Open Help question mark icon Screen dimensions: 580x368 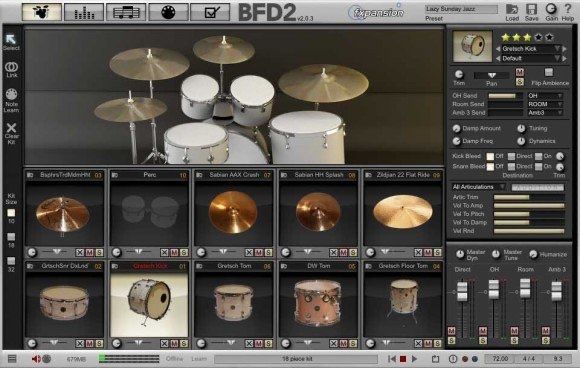(x=568, y=9)
